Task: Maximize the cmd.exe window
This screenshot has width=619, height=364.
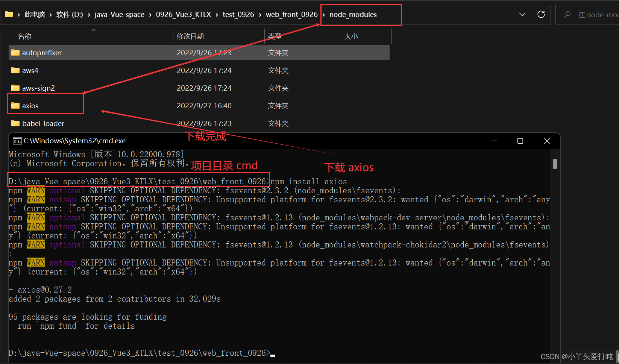Action: tap(520, 141)
